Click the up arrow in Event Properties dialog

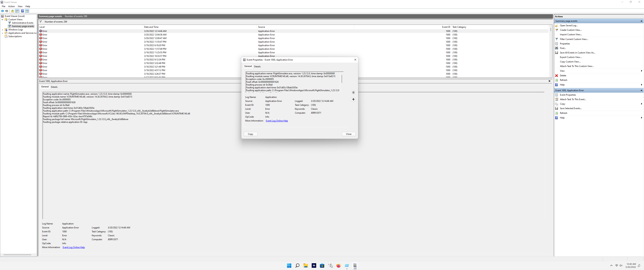point(353,92)
